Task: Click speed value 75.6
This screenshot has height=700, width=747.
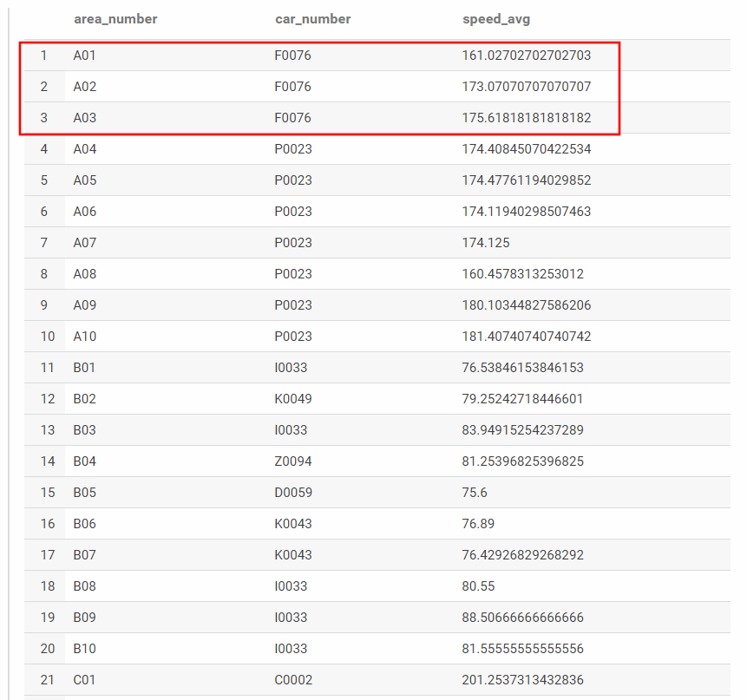Action: point(475,493)
